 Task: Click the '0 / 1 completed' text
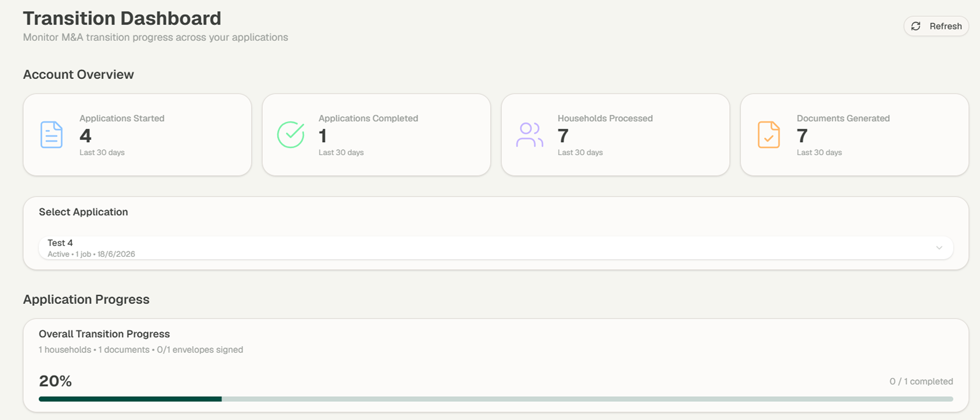[x=921, y=381]
